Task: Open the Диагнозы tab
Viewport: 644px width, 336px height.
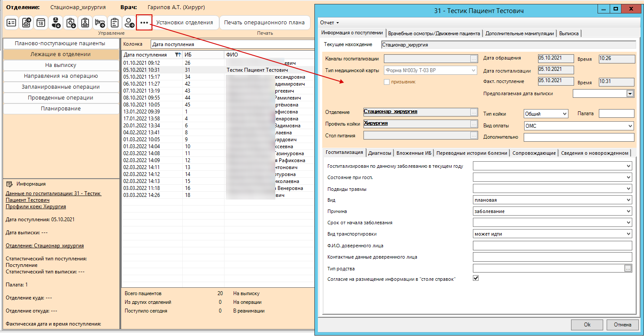Action: point(380,153)
